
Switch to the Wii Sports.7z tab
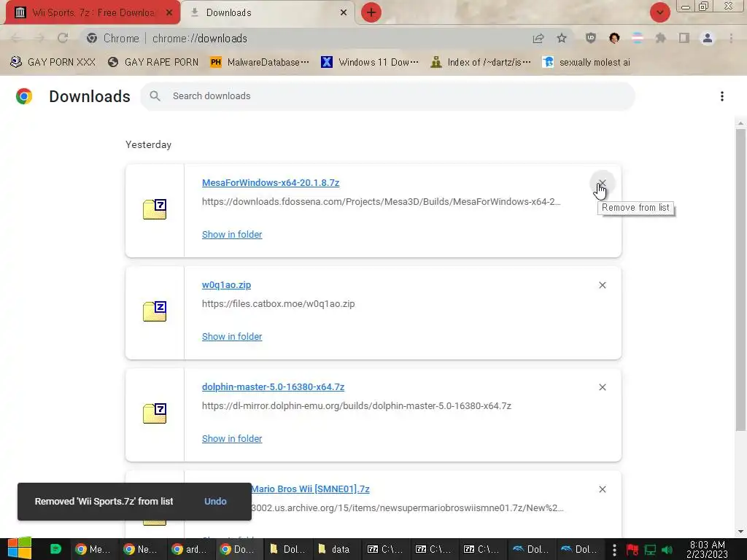(x=93, y=12)
